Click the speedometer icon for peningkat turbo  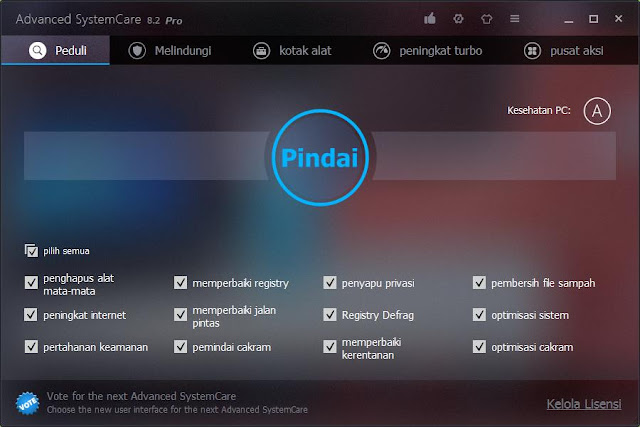click(x=382, y=51)
